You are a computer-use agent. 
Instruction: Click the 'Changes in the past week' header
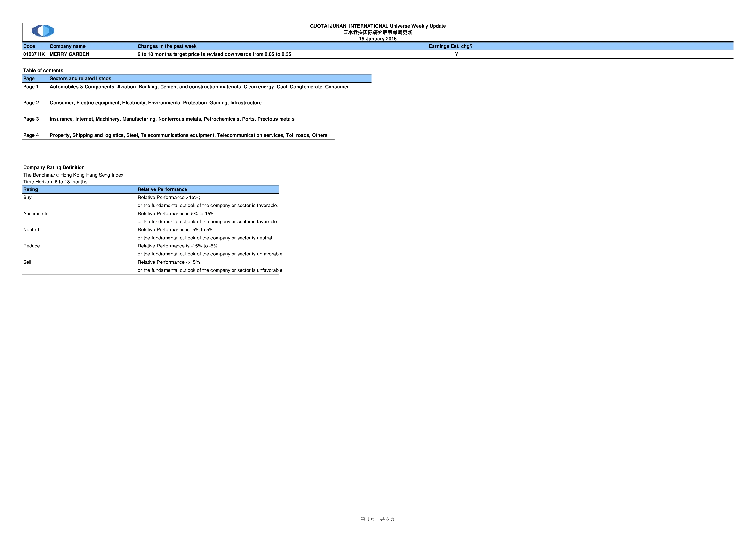[167, 46]
